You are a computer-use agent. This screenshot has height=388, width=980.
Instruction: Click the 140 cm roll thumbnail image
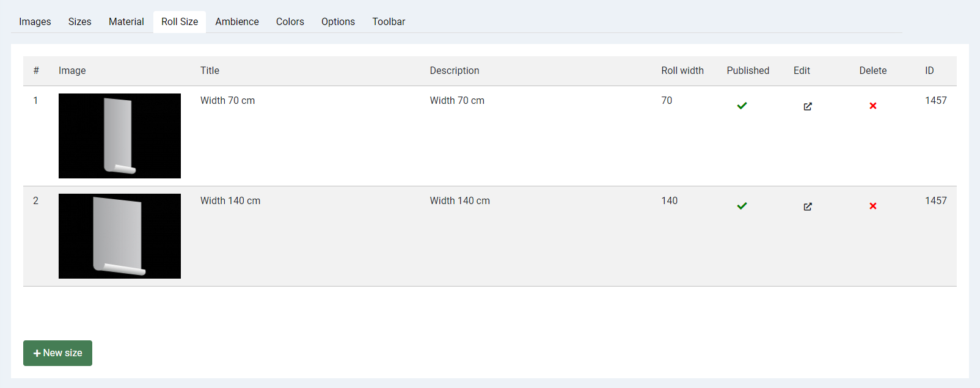(x=120, y=236)
